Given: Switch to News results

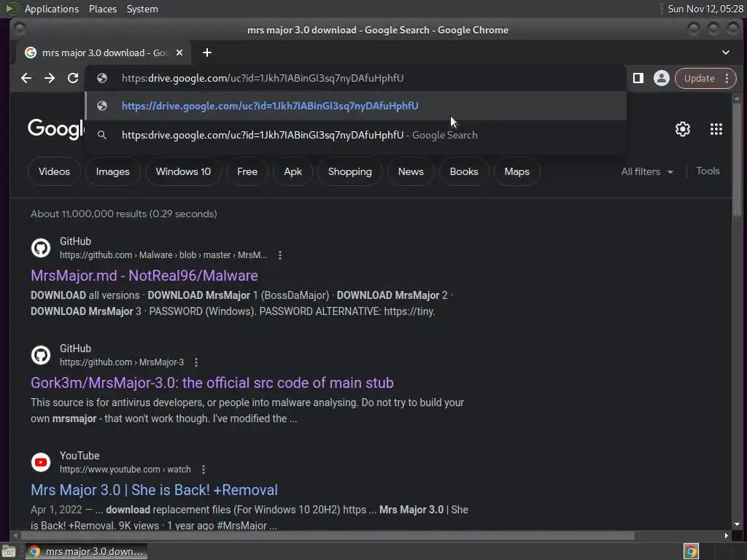Looking at the screenshot, I should coord(411,171).
